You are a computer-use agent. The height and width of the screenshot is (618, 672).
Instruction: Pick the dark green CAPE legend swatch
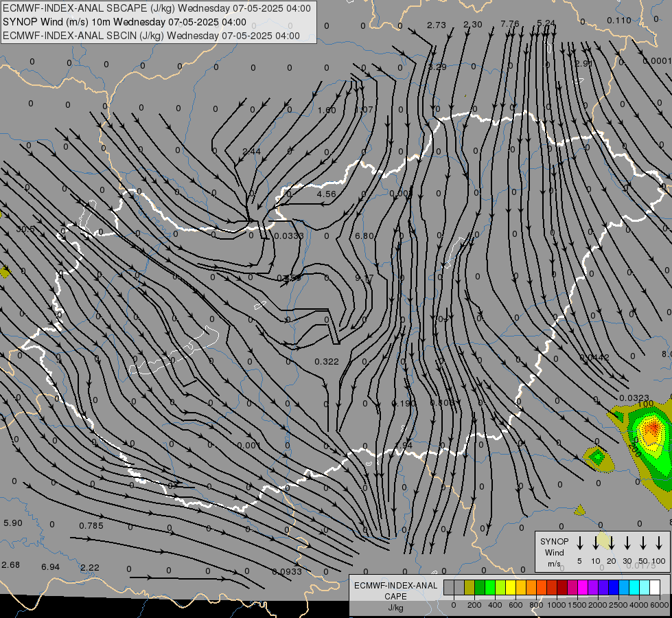[480, 587]
